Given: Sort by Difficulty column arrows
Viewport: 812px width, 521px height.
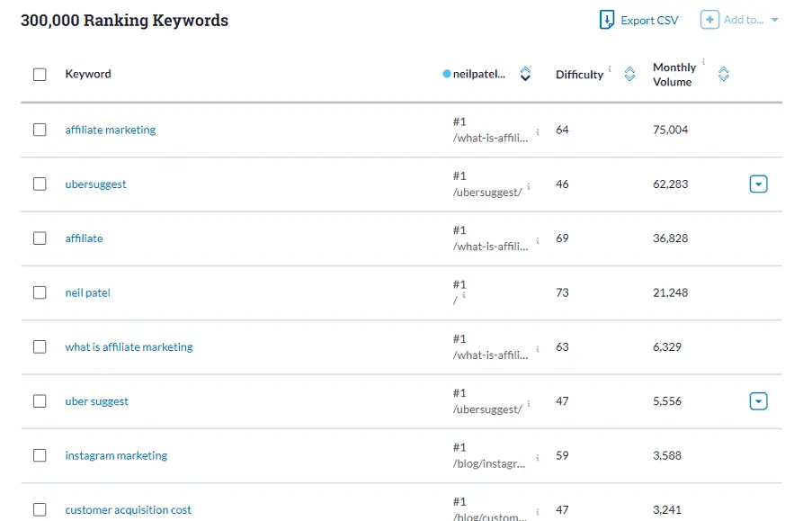Looking at the screenshot, I should [x=629, y=74].
